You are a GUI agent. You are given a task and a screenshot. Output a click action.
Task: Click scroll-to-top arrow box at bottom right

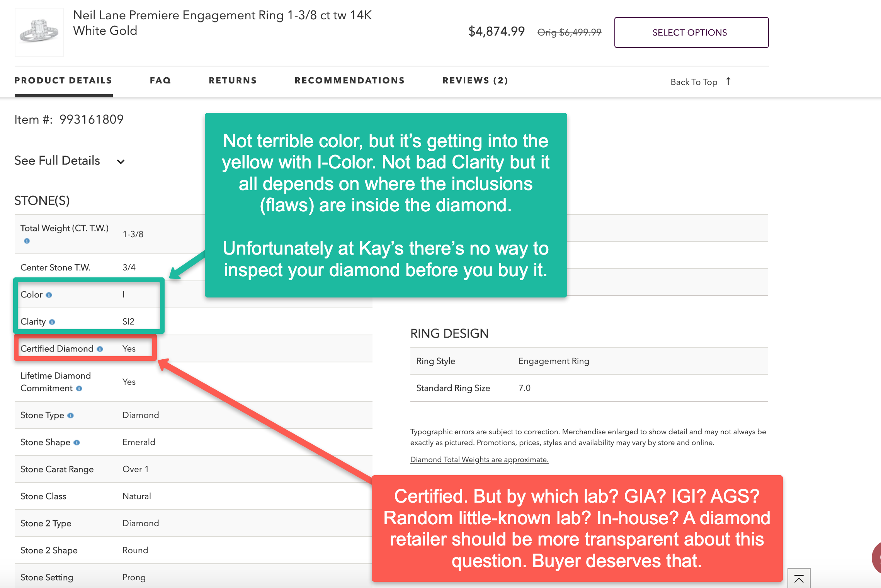(x=798, y=578)
